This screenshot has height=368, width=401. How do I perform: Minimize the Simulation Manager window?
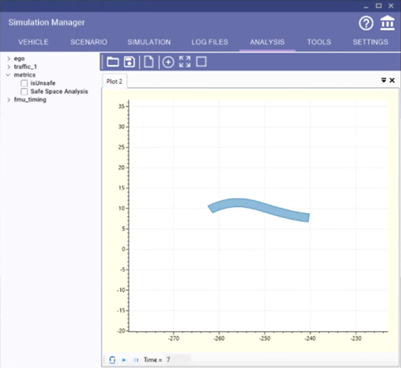366,6
